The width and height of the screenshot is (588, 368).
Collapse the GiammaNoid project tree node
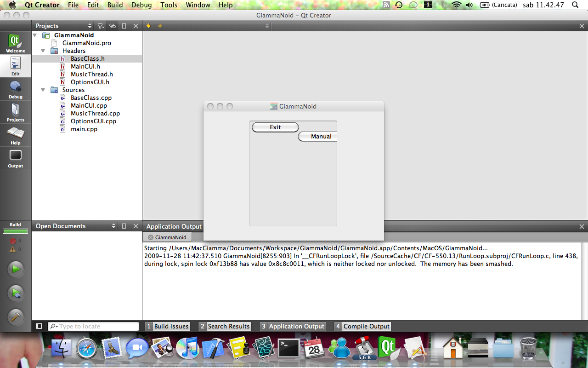click(35, 35)
